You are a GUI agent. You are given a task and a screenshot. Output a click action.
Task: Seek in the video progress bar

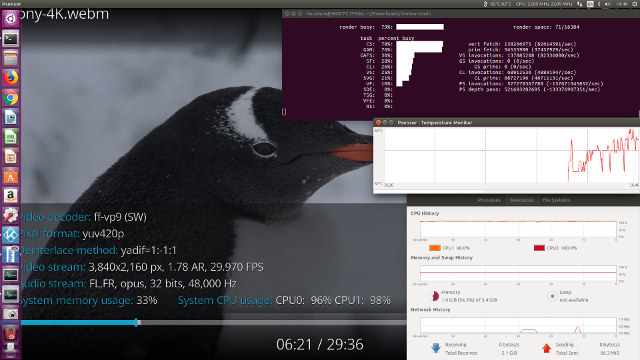click(213, 322)
